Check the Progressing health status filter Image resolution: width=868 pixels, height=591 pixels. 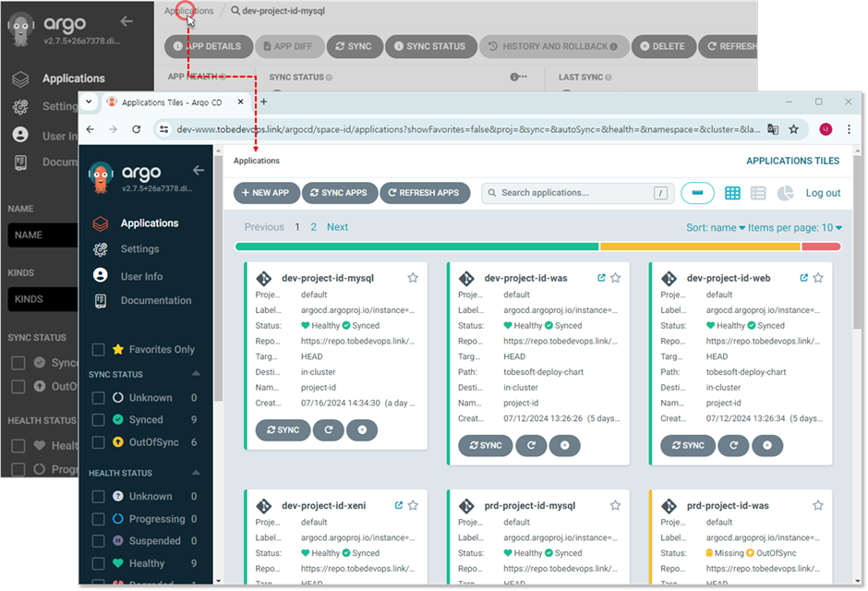(x=98, y=519)
